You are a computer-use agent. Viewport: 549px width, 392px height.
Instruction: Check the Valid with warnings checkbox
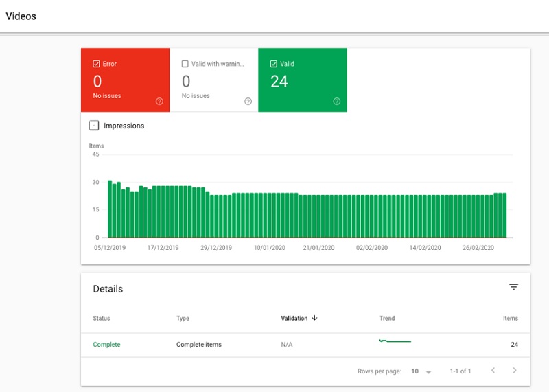pos(185,64)
